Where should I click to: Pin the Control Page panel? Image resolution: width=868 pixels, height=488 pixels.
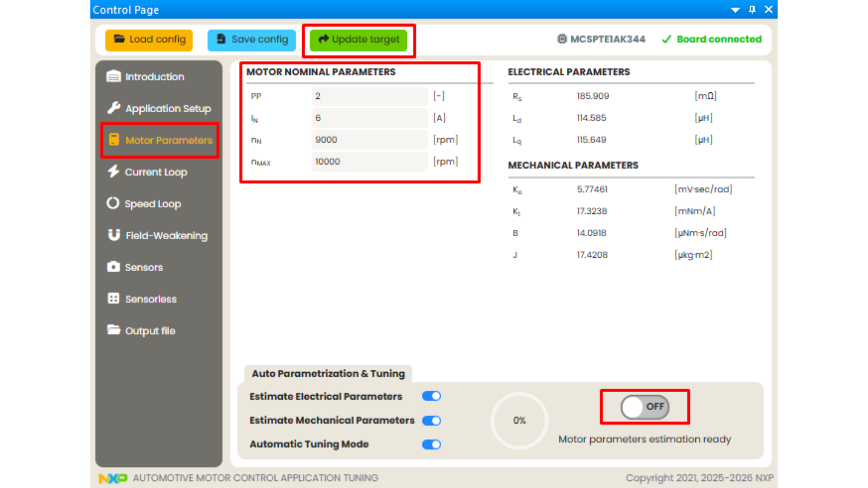tap(752, 9)
